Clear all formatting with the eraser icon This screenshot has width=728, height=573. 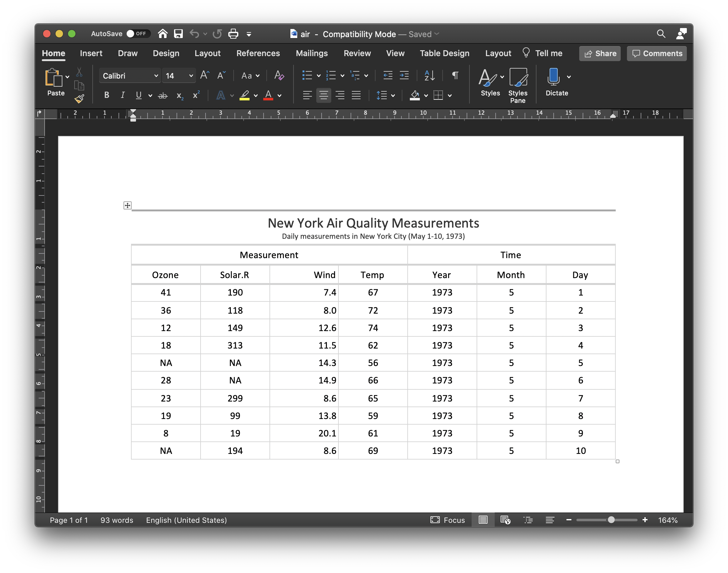pyautogui.click(x=279, y=75)
